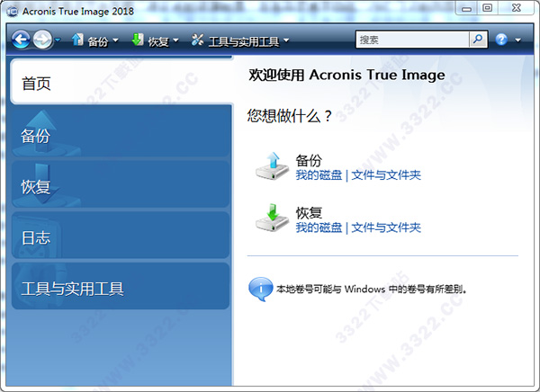Click the 欢迎使用 Acronis True Image heading
This screenshot has height=392, width=540.
[346, 75]
